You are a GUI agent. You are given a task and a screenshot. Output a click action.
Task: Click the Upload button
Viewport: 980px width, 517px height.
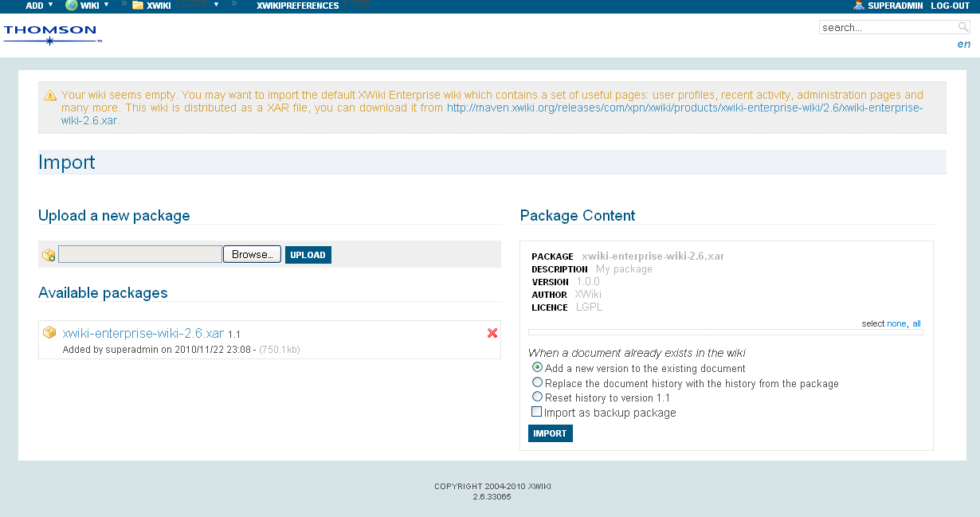click(x=308, y=255)
